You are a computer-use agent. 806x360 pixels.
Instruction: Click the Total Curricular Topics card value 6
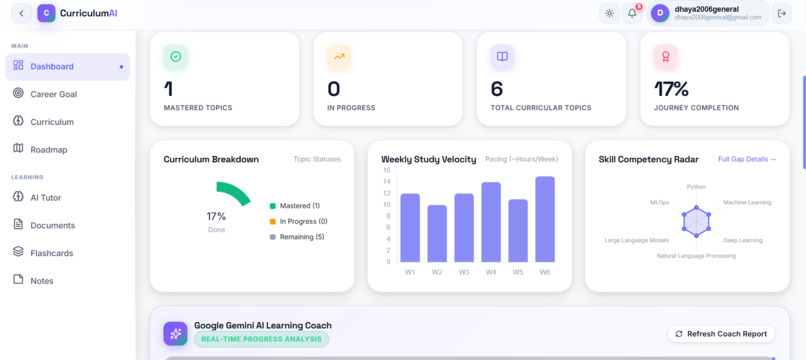tap(497, 89)
